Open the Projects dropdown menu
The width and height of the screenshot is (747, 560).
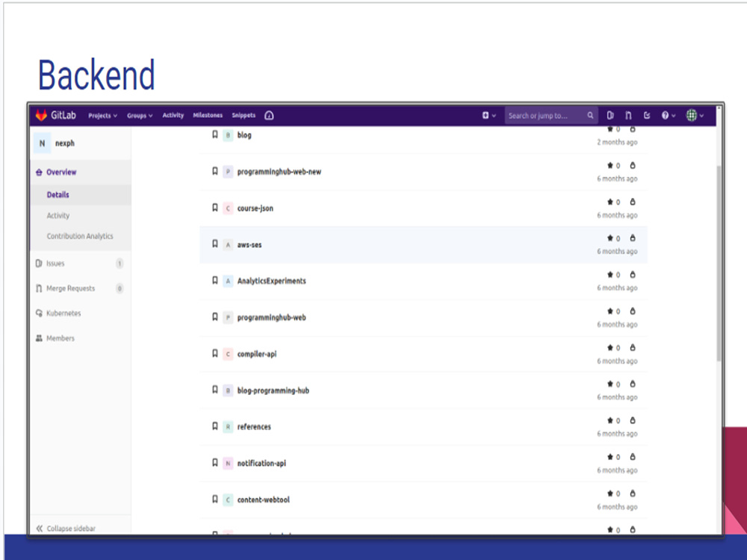click(x=102, y=116)
